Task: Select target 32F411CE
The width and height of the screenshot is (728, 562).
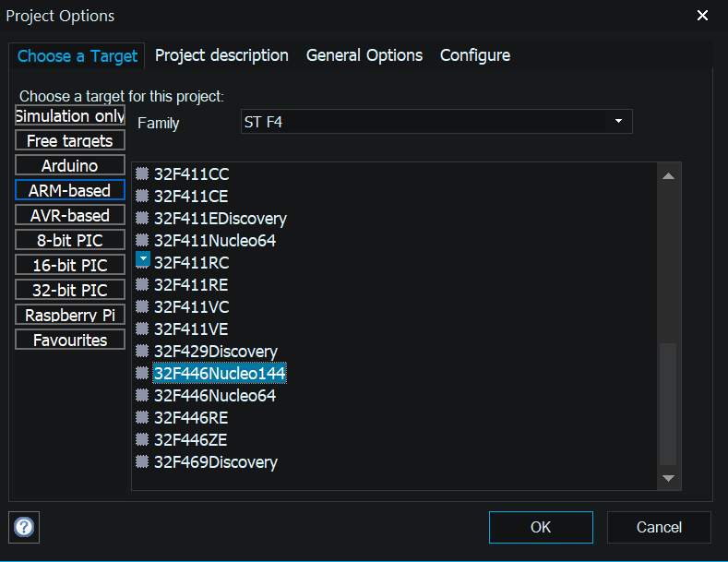Action: coord(191,196)
